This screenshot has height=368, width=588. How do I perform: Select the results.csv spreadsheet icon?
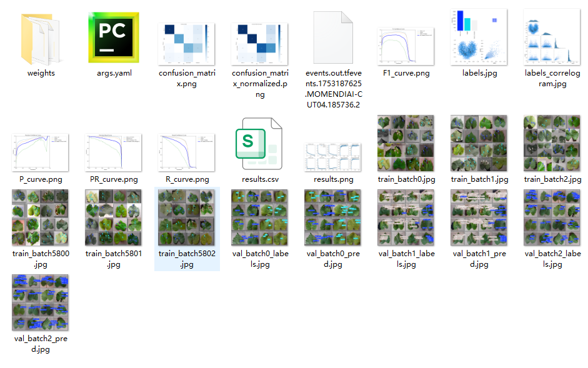click(259, 144)
